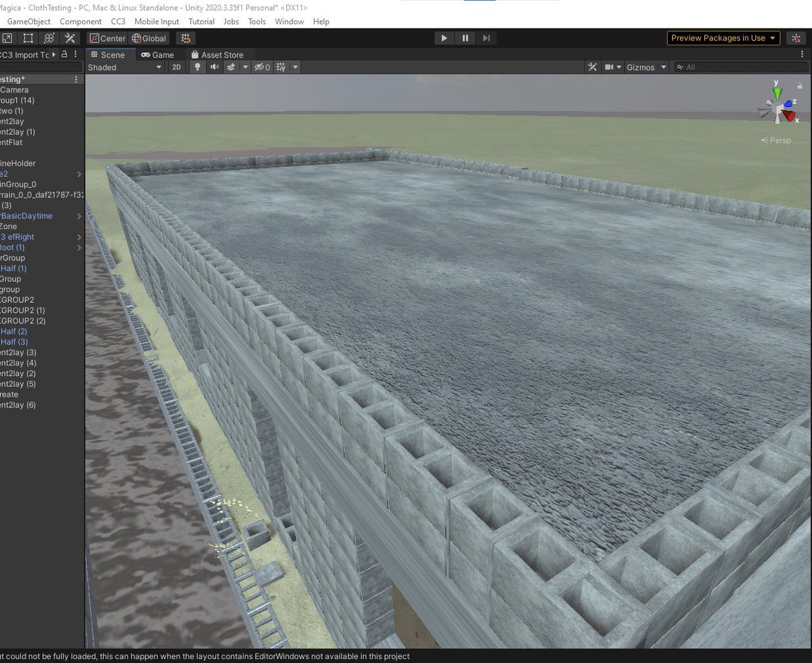This screenshot has width=812, height=663.
Task: Focus the hierarchy search field
Action: pyautogui.click(x=41, y=67)
